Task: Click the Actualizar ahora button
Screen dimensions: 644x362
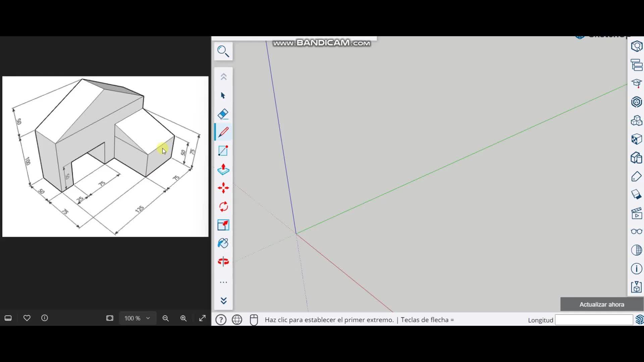Action: [x=601, y=304]
